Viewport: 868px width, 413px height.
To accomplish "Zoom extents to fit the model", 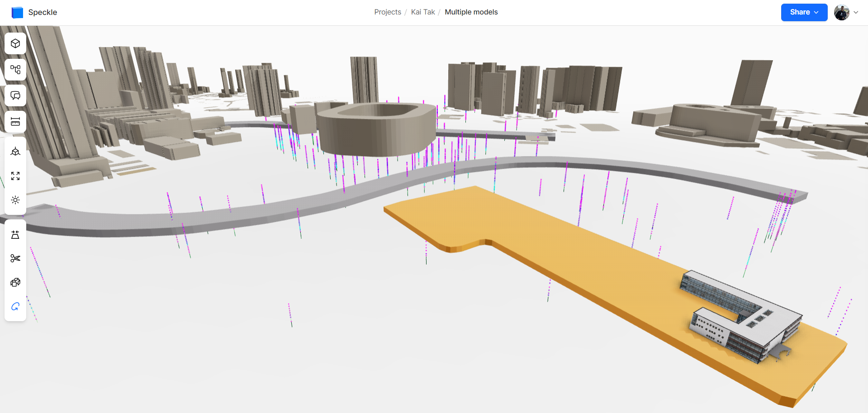I will (x=15, y=176).
